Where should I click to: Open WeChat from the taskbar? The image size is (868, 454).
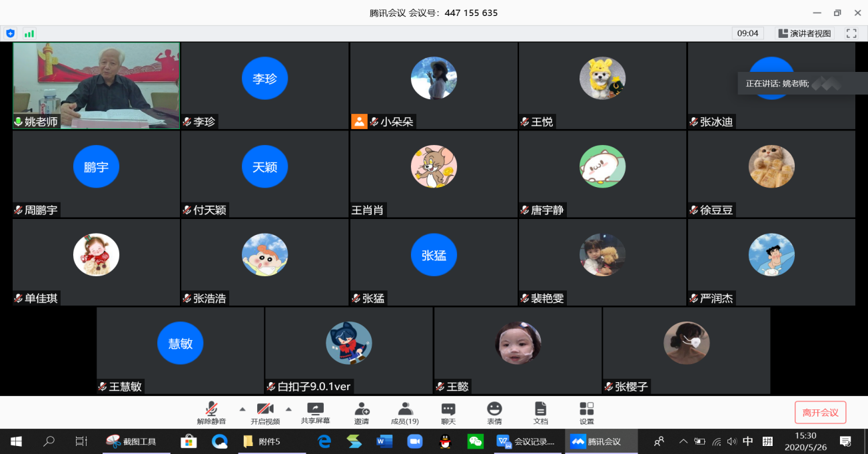[x=475, y=441]
